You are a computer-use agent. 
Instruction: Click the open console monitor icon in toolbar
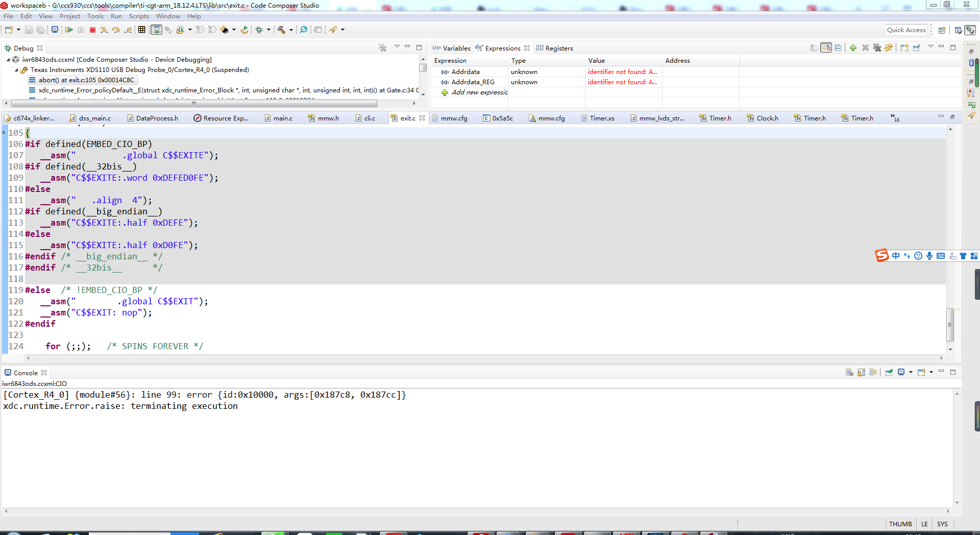pos(55,30)
